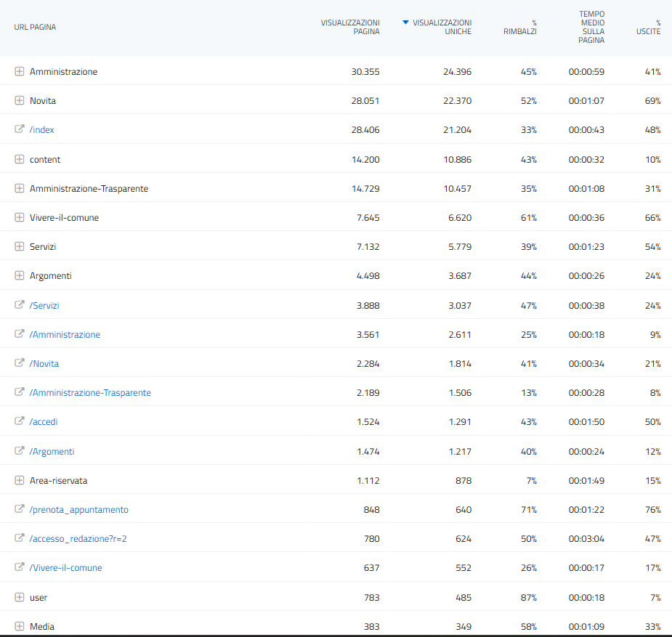Click external link icon beside /Vivere-il-comune
The image size is (672, 637).
20,567
